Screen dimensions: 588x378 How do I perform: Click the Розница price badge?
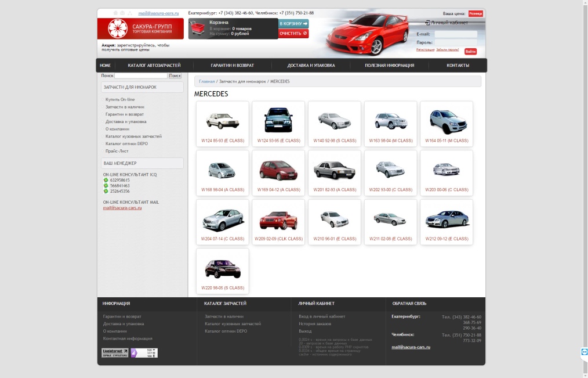click(x=476, y=13)
